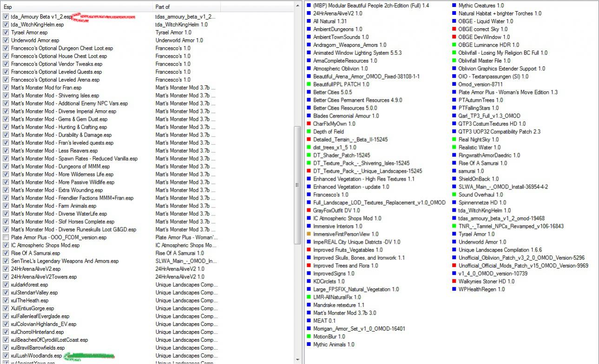This screenshot has height=364, width=599.
Task: Disable the xulLushWoodlands.esp plugin checkbox
Action: (6, 356)
